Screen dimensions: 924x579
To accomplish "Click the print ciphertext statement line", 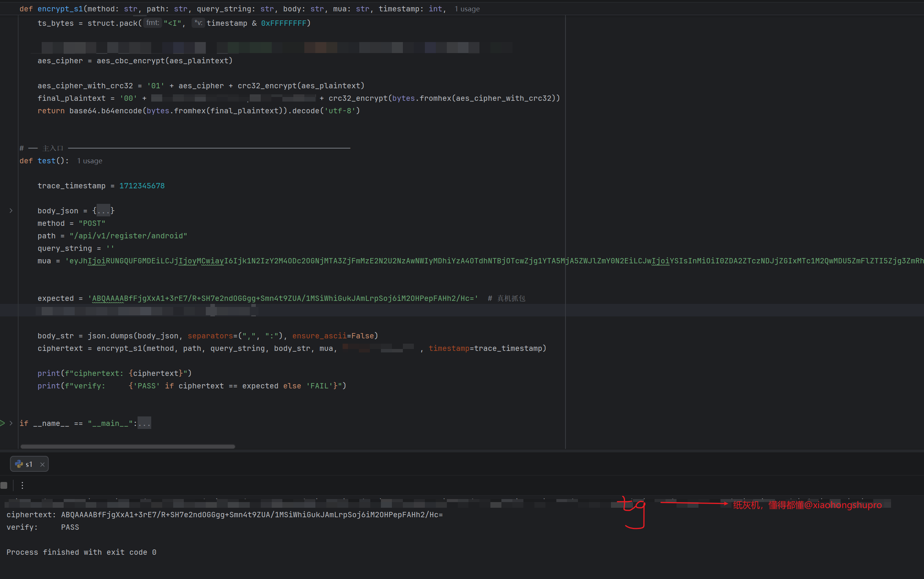I will pyautogui.click(x=114, y=373).
